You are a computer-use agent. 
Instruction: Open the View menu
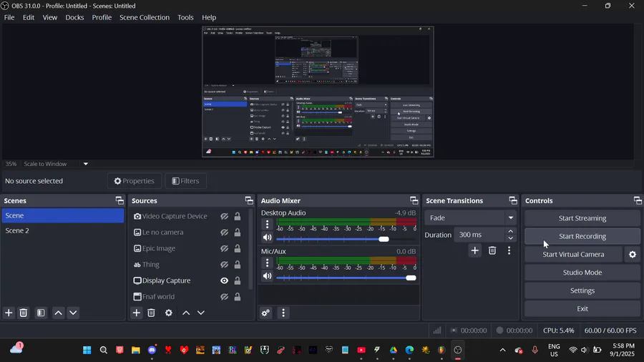point(49,17)
